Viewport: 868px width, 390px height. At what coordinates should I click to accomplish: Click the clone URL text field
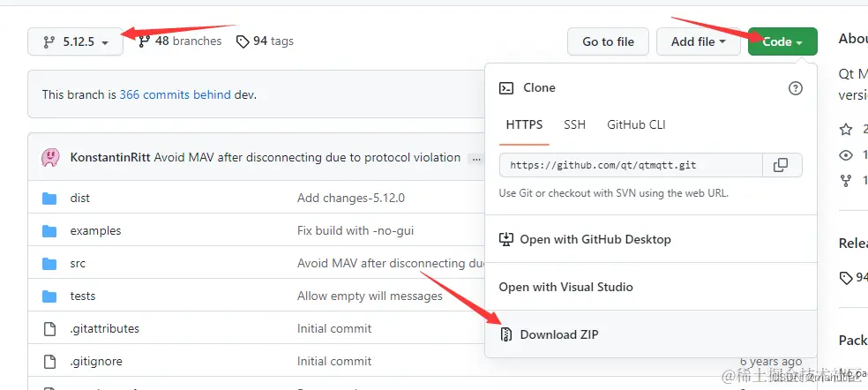coord(630,165)
